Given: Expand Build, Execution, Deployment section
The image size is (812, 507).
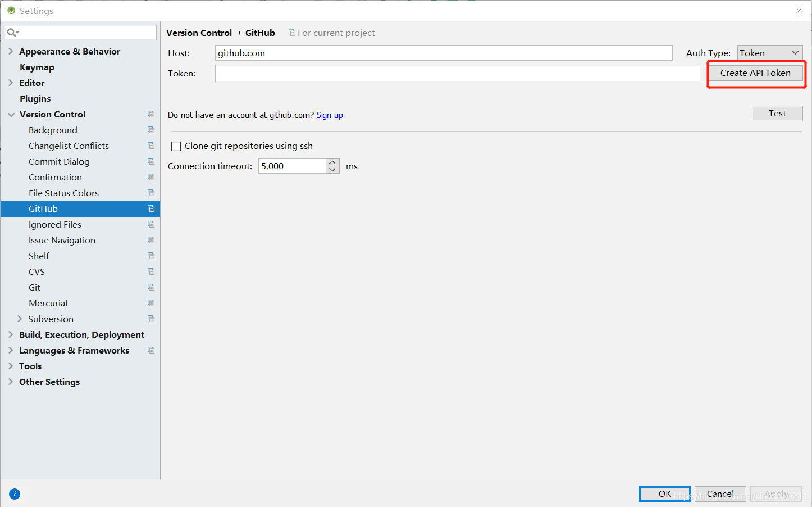Looking at the screenshot, I should point(11,334).
